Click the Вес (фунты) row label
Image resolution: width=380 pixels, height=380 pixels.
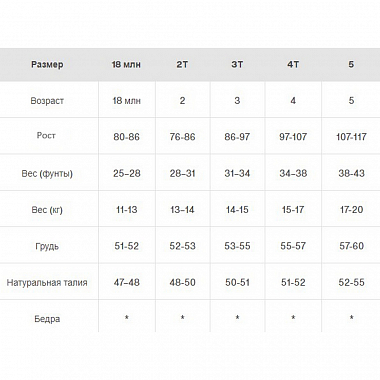pyautogui.click(x=47, y=174)
